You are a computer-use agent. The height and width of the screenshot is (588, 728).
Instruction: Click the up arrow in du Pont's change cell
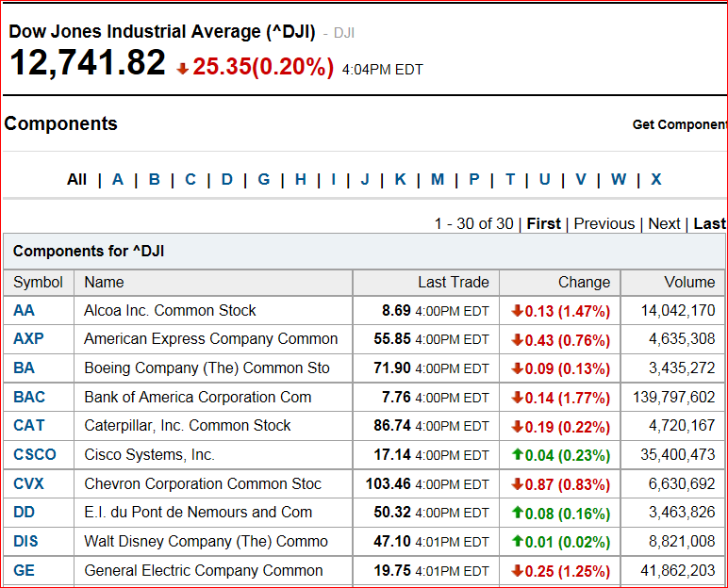click(517, 513)
